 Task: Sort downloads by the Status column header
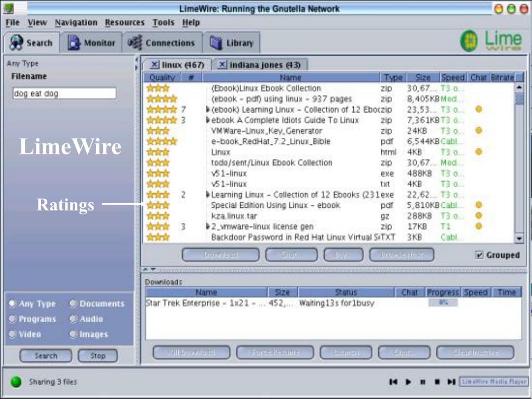coord(345,292)
